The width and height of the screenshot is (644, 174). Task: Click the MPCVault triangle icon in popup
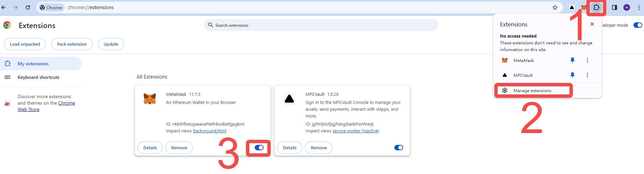(505, 75)
